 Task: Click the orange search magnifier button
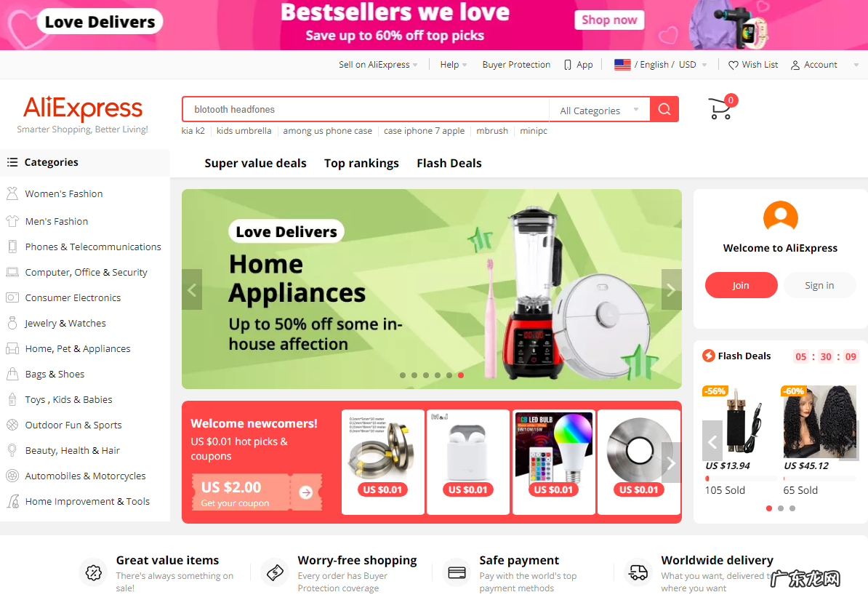pos(664,109)
